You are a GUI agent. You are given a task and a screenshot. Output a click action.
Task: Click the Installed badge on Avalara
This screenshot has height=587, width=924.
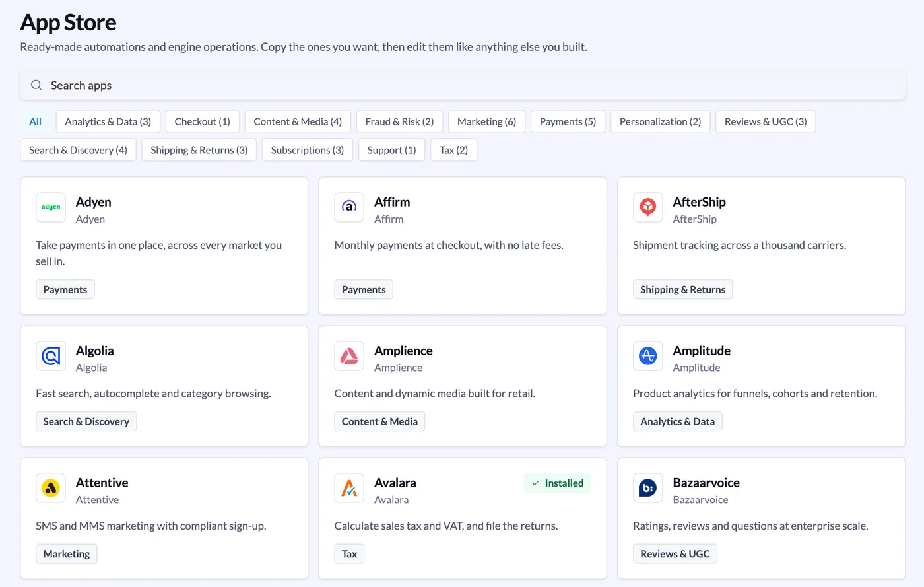(x=558, y=483)
